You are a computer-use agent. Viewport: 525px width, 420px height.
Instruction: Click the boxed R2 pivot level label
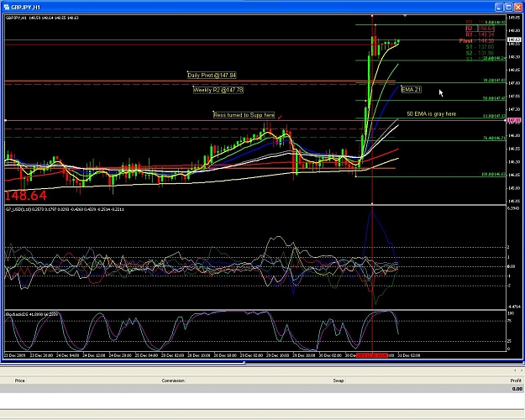point(480,29)
